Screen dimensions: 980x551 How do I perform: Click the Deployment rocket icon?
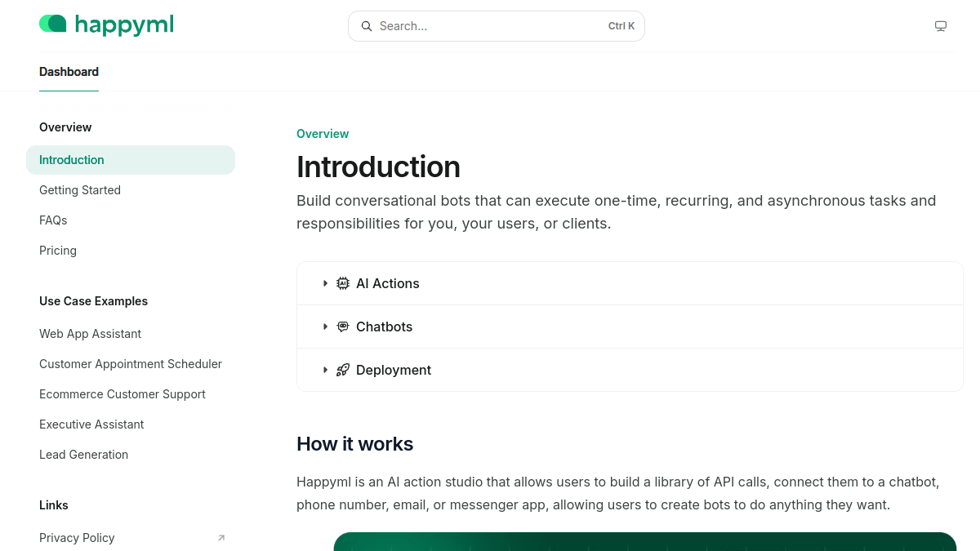[343, 370]
